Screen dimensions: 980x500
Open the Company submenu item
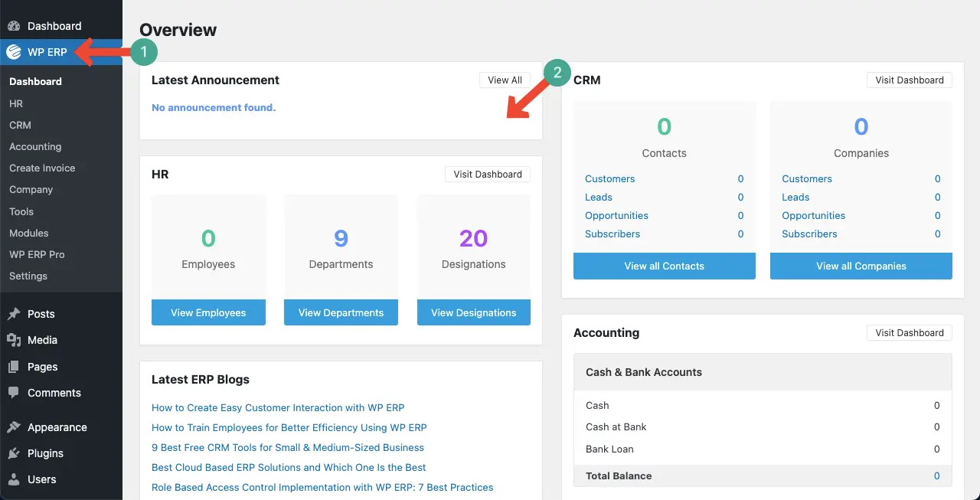coord(31,189)
